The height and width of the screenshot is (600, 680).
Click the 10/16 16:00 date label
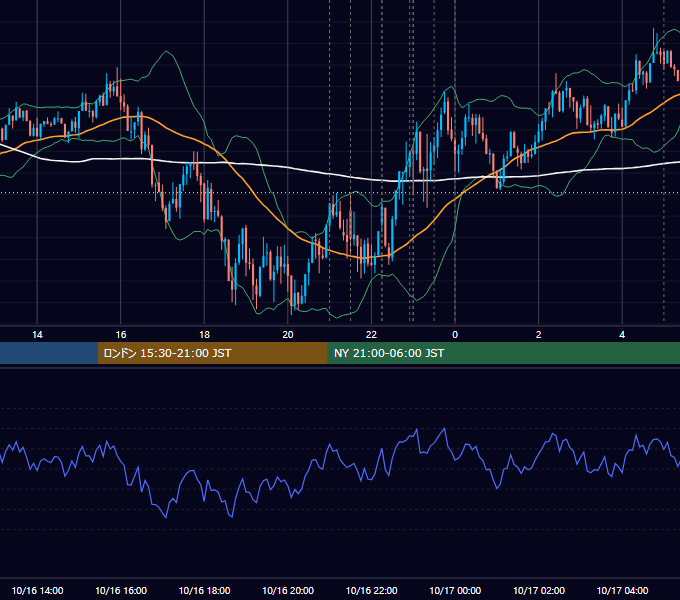click(x=121, y=590)
